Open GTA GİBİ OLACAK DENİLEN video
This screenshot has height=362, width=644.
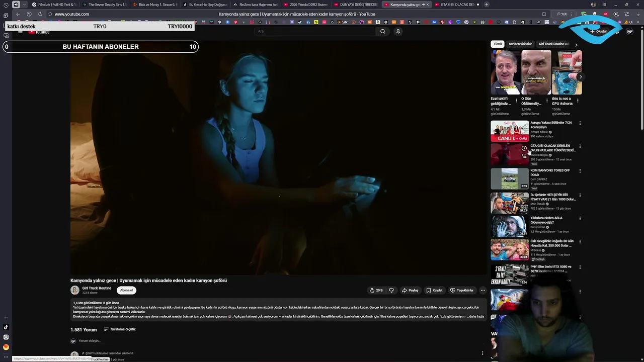pos(552,148)
